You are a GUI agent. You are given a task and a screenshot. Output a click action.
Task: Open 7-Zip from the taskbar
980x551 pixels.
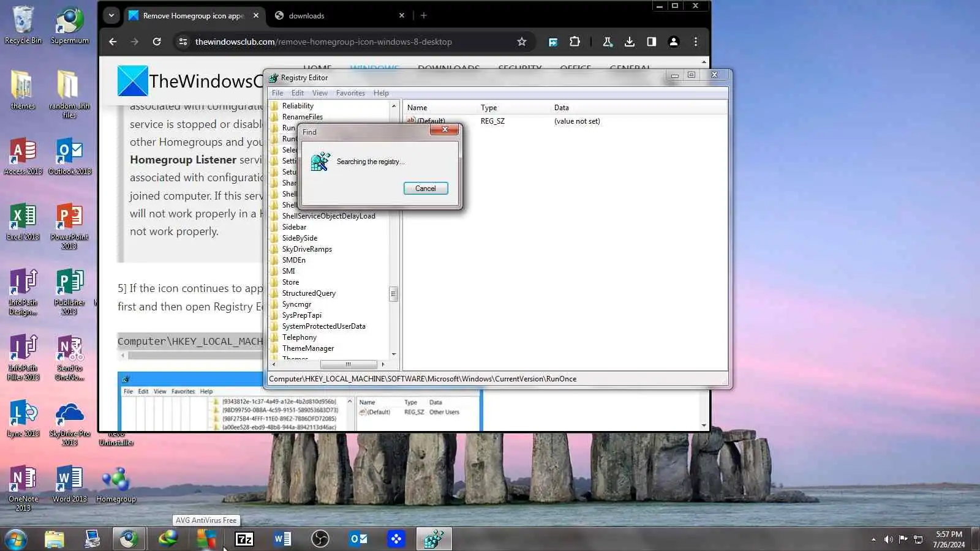(x=244, y=539)
